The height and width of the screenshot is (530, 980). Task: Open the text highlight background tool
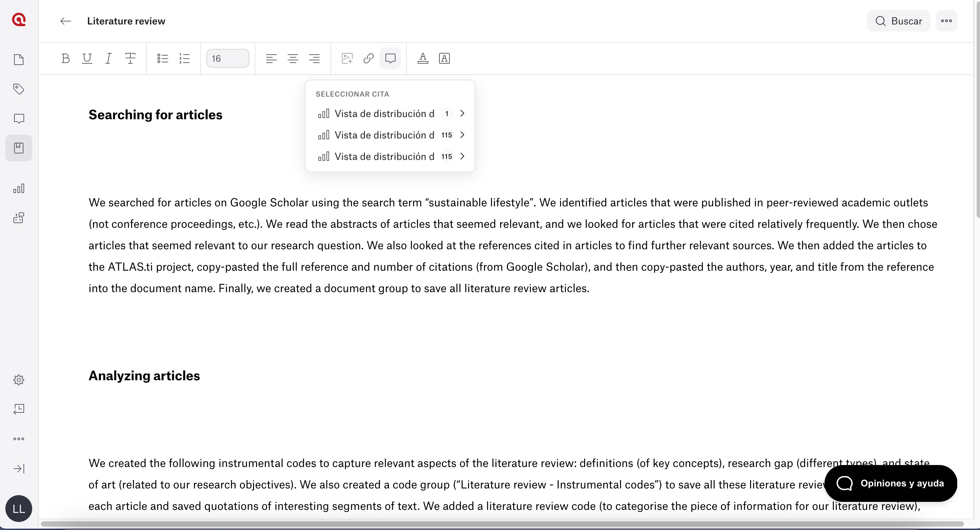[x=444, y=58]
